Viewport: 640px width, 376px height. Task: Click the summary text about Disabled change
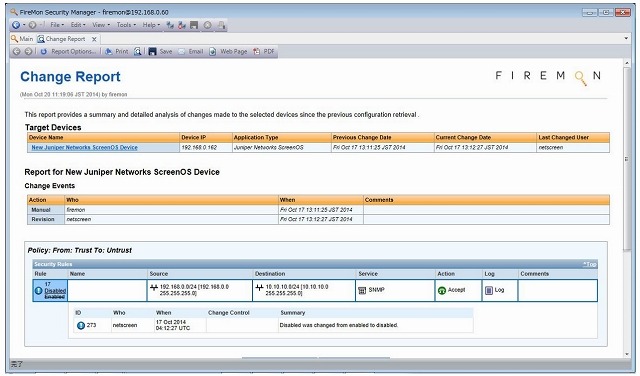pos(339,325)
